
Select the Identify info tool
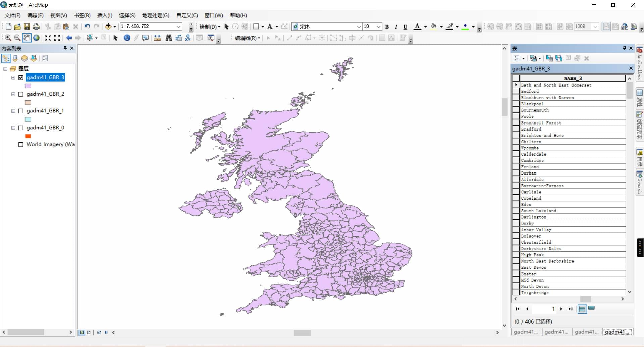tap(127, 38)
